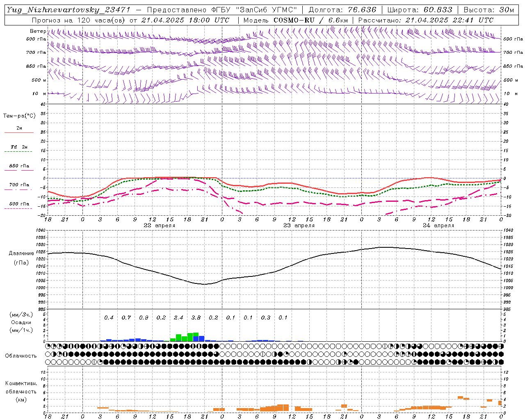Click the date label 22 апреля
Image resolution: width=525 pixels, height=420 pixels.
(159, 226)
